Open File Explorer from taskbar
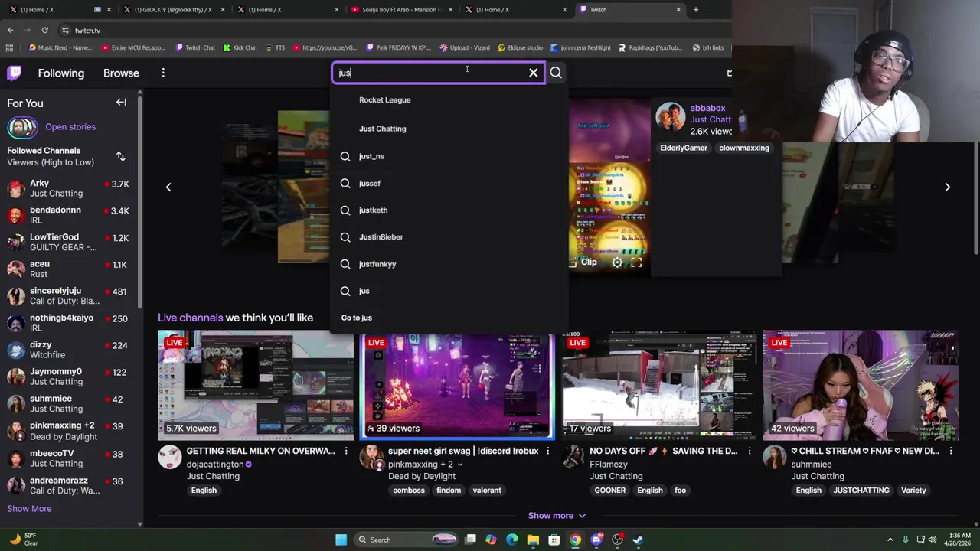Viewport: 980px width, 551px height. [533, 540]
